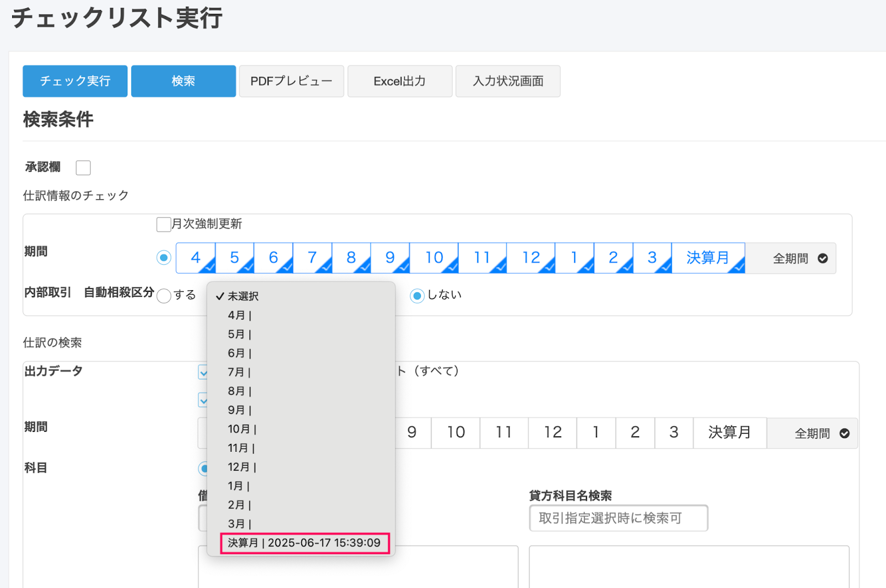Toggle 決算月 in the blue period selector

(x=708, y=258)
